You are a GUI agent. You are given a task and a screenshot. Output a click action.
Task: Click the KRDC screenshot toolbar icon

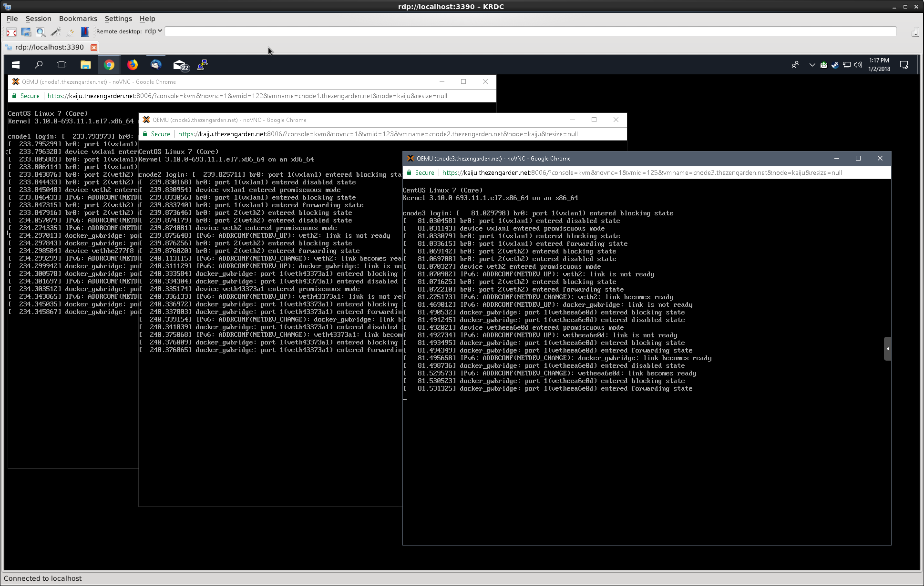point(26,32)
